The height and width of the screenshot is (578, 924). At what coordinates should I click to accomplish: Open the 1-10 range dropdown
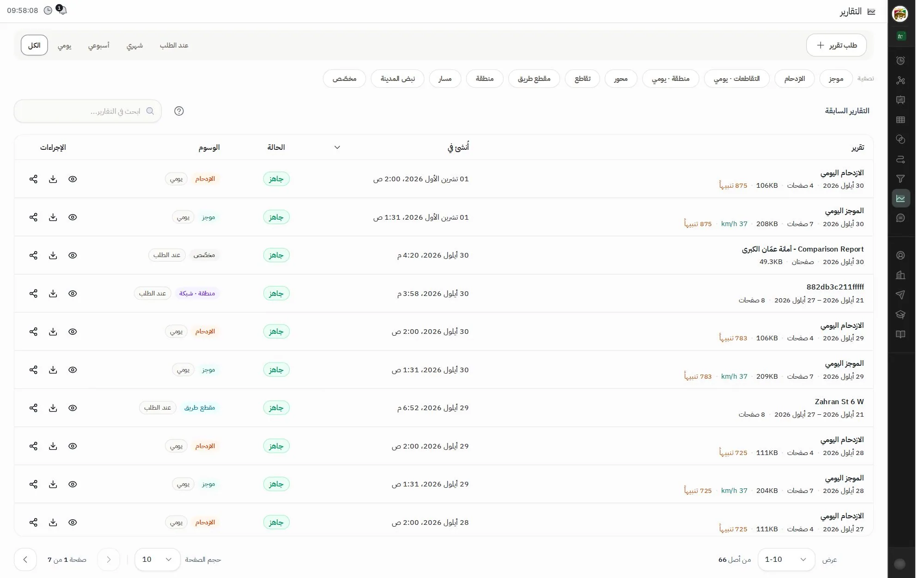point(786,560)
